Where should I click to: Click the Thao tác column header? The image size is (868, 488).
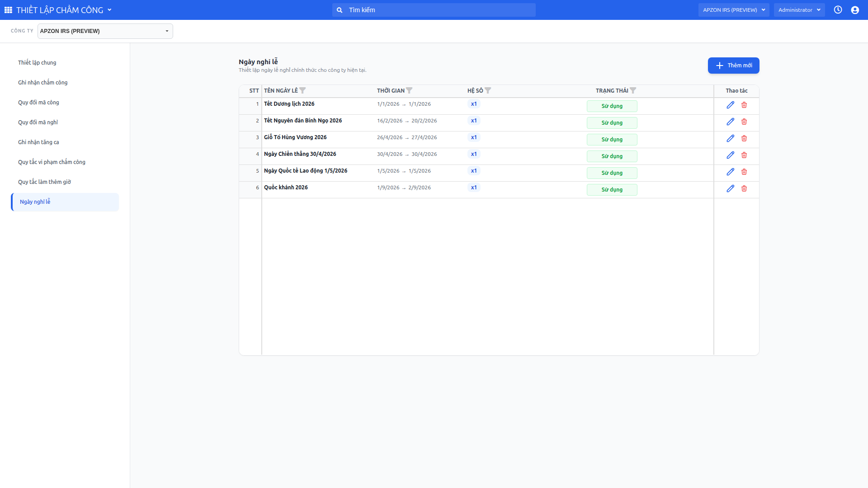(x=736, y=91)
